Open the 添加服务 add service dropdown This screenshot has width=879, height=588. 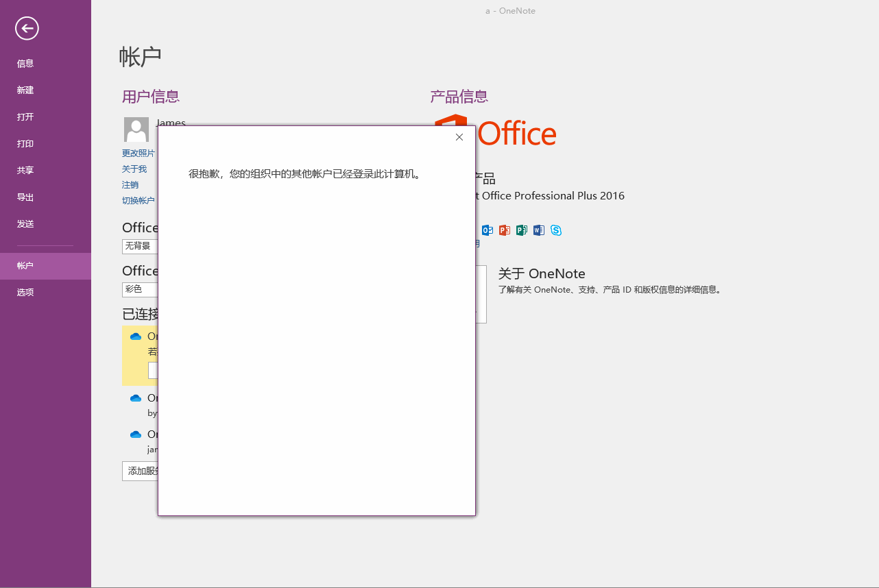[141, 471]
